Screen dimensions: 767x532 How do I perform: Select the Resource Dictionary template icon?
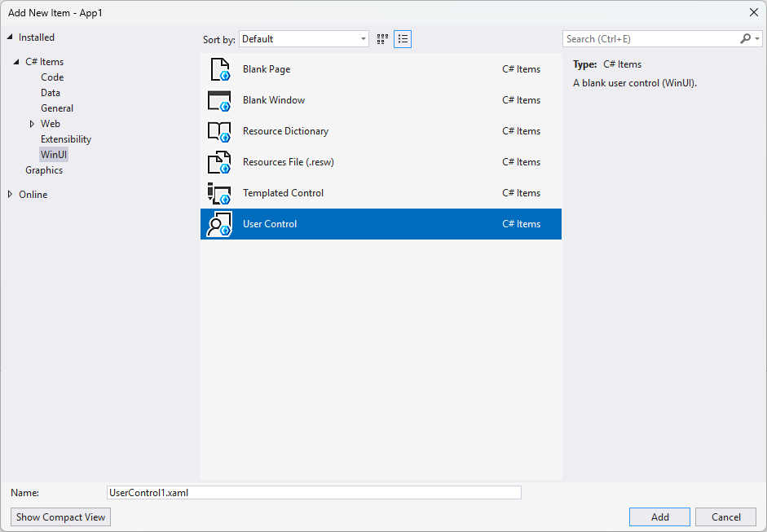coord(218,131)
